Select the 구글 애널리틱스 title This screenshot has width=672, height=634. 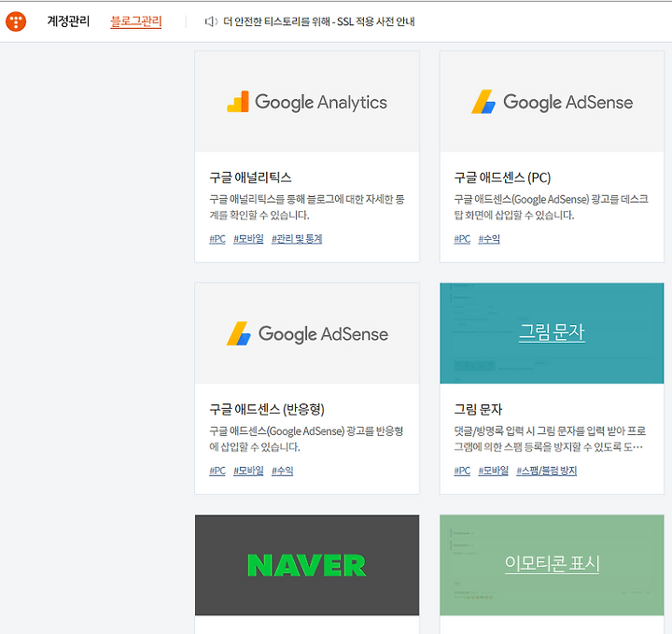[250, 177]
